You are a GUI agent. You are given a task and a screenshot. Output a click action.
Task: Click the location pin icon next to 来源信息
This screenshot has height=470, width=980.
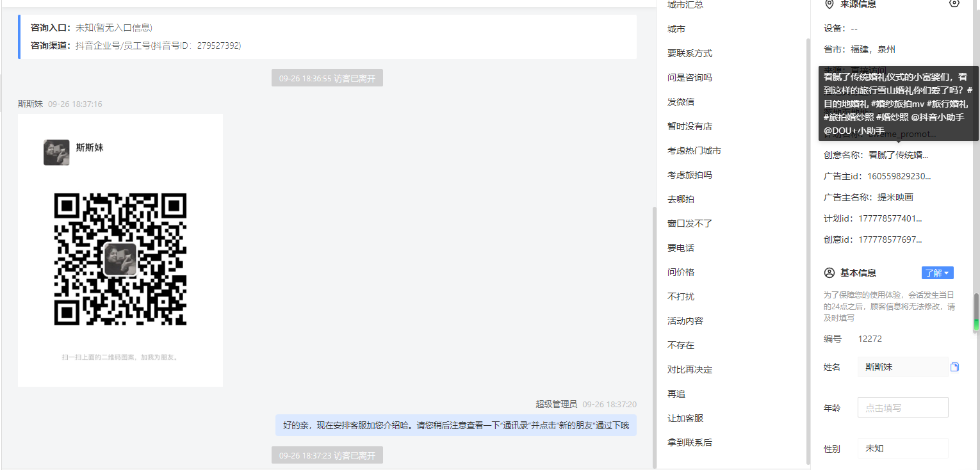(829, 4)
